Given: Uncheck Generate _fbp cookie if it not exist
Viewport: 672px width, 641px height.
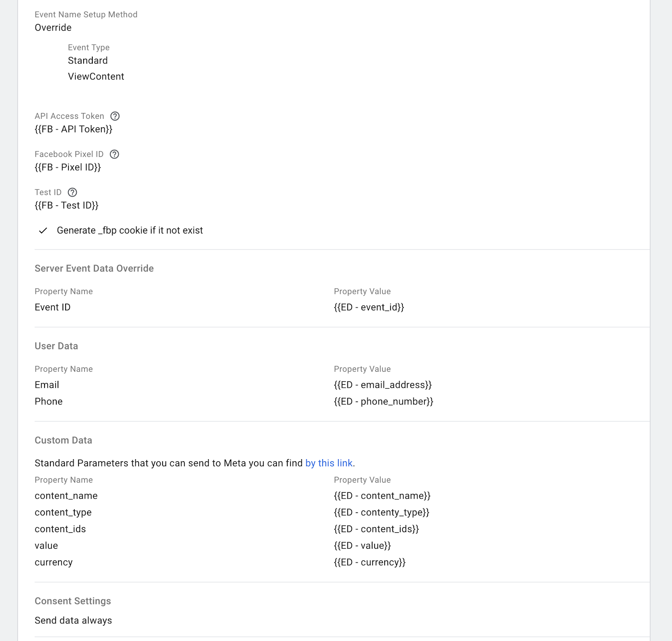Looking at the screenshot, I should coord(42,230).
